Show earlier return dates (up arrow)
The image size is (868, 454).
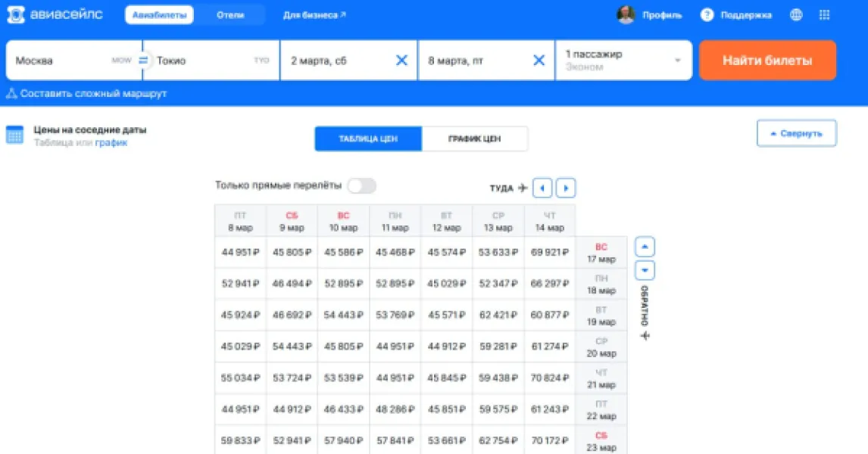pyautogui.click(x=645, y=247)
